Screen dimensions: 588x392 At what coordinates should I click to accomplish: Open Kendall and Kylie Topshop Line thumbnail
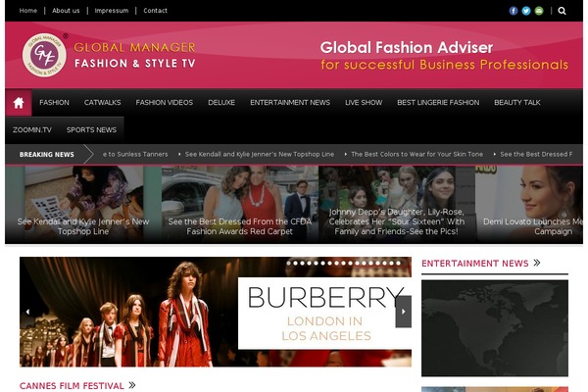tap(83, 205)
